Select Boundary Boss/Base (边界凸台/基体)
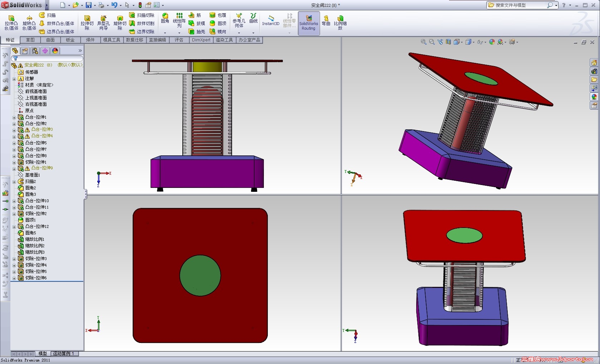 pyautogui.click(x=56, y=31)
